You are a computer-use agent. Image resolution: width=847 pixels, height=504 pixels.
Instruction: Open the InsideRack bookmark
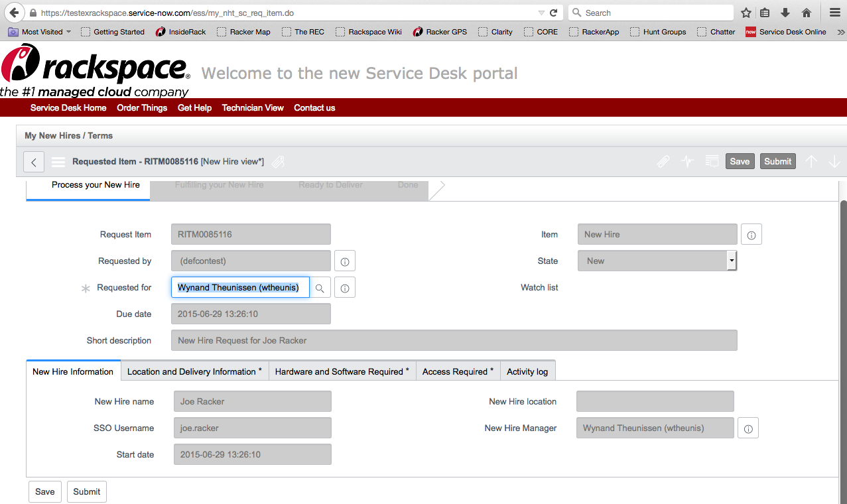[x=181, y=32]
